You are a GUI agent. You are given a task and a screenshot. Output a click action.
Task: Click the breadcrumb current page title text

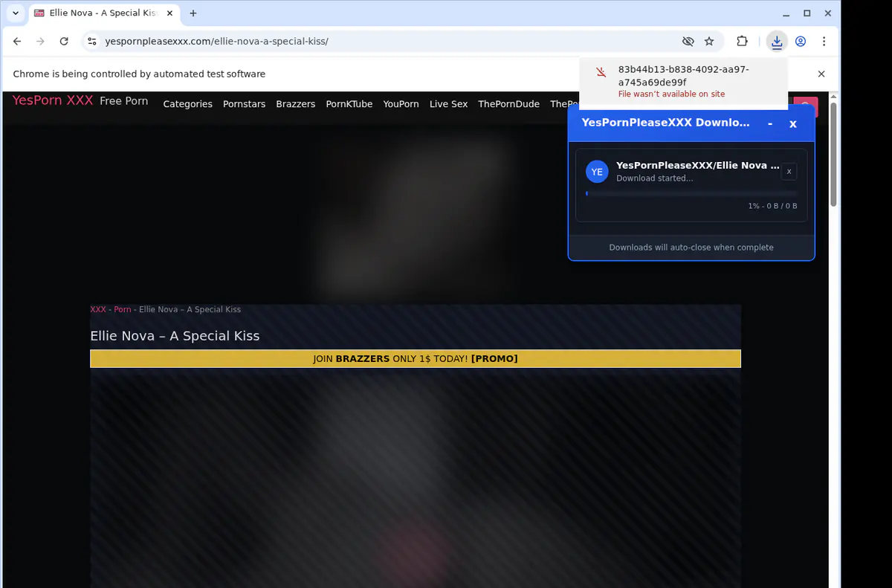tap(190, 309)
